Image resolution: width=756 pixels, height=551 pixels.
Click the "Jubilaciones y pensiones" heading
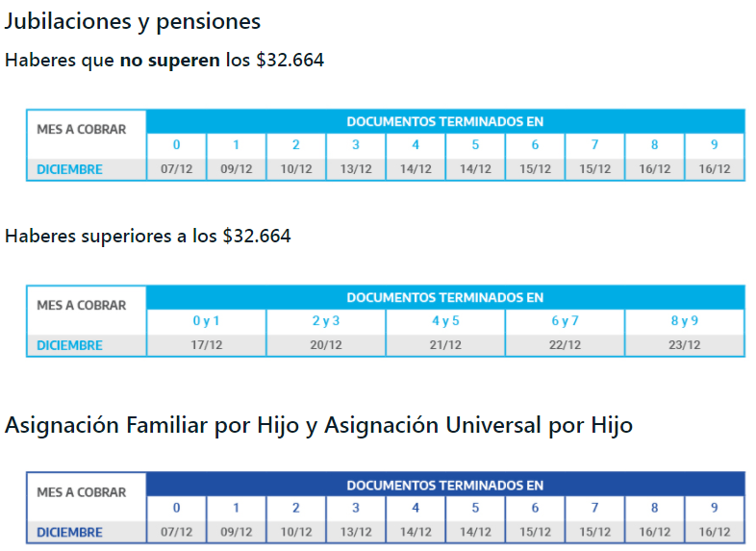click(x=133, y=21)
